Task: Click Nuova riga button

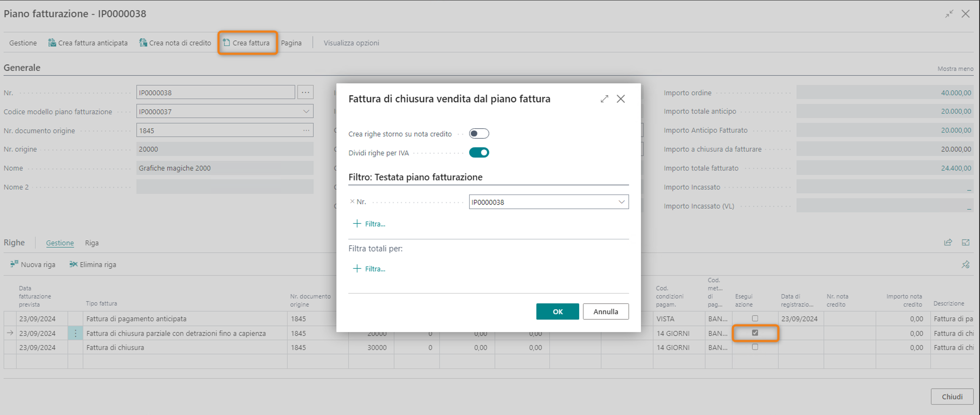Action: click(33, 264)
